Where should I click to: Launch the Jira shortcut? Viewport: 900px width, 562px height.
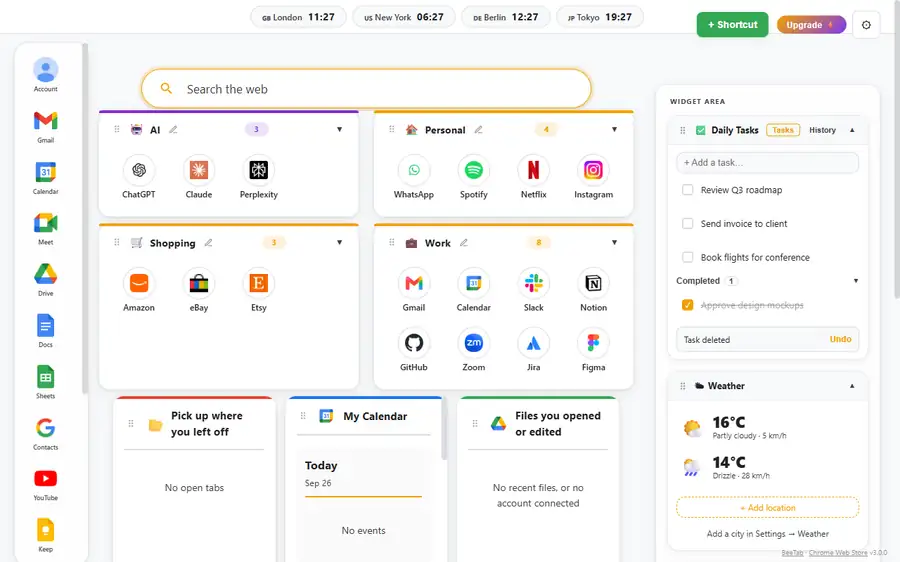(x=533, y=350)
